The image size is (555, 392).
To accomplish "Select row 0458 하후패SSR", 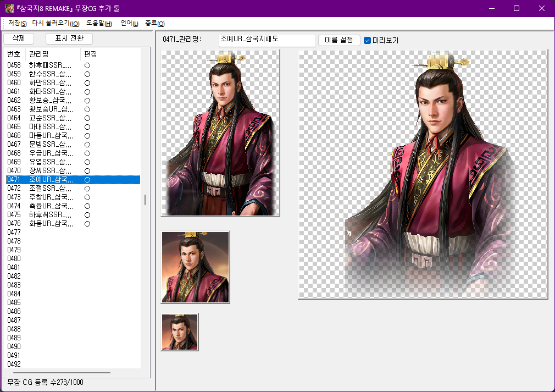I will [73, 65].
